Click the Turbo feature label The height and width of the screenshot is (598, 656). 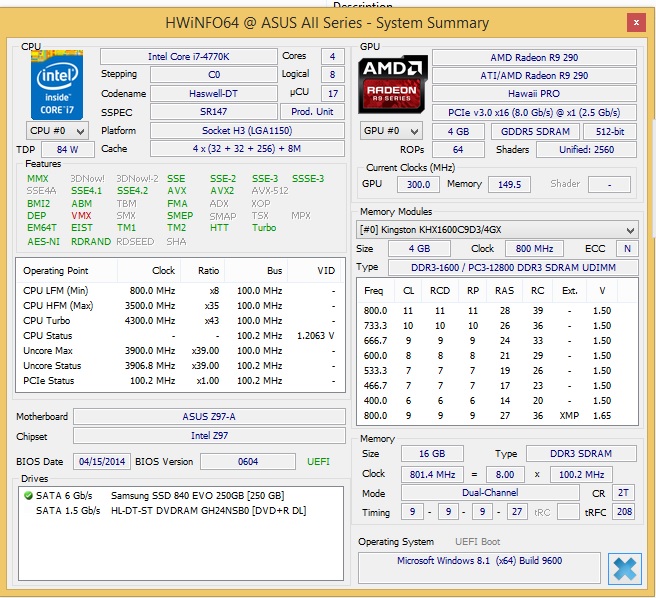click(264, 228)
